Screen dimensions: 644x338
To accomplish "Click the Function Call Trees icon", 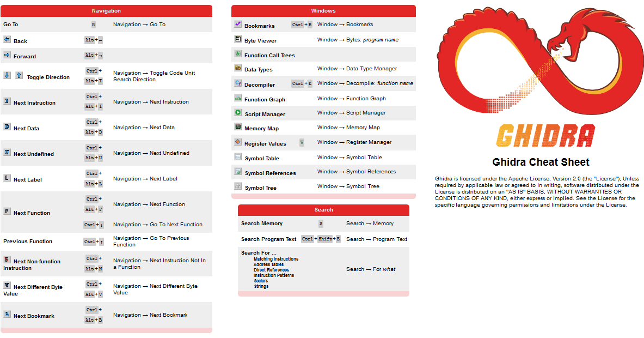I will pyautogui.click(x=238, y=53).
